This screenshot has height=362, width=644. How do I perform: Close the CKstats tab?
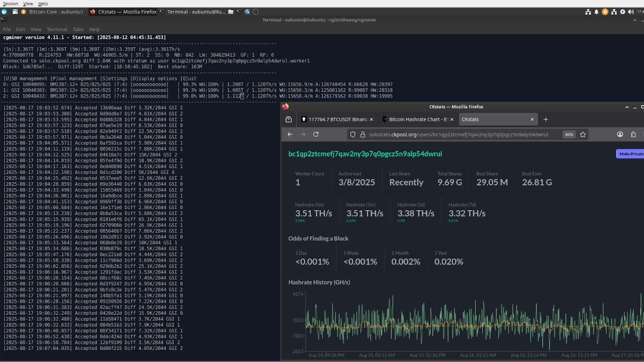pyautogui.click(x=532, y=119)
